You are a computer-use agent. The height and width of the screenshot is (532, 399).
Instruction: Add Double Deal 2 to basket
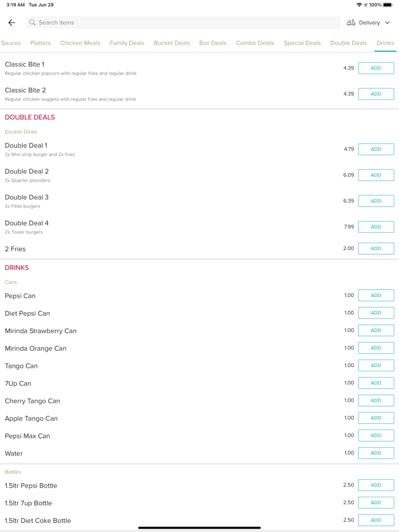click(x=376, y=175)
